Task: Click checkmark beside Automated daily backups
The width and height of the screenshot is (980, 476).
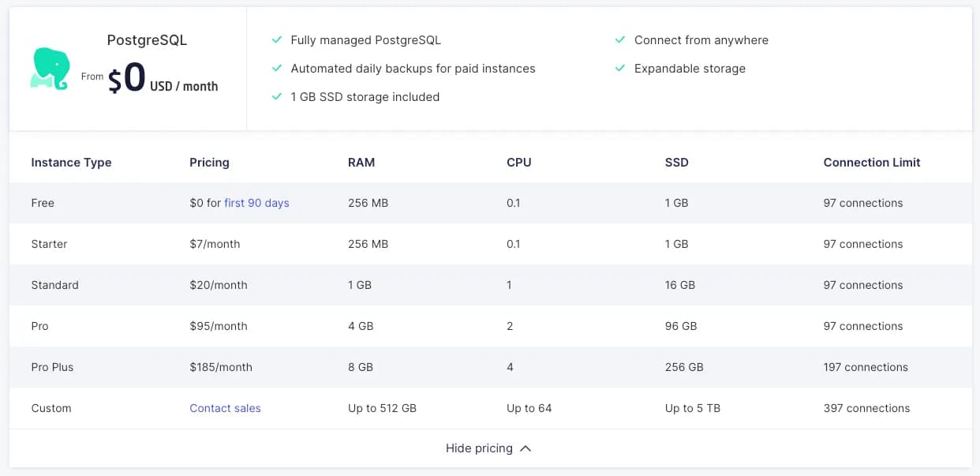Action: click(277, 68)
